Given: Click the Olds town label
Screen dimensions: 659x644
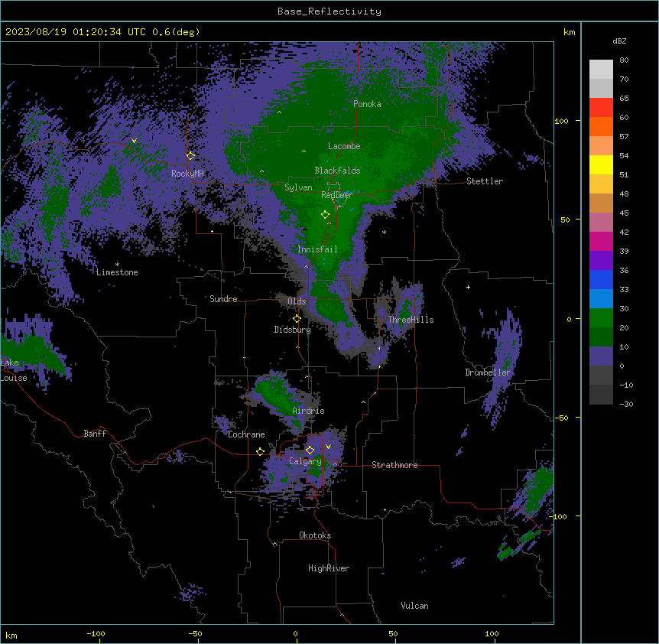Looking at the screenshot, I should click(297, 301).
